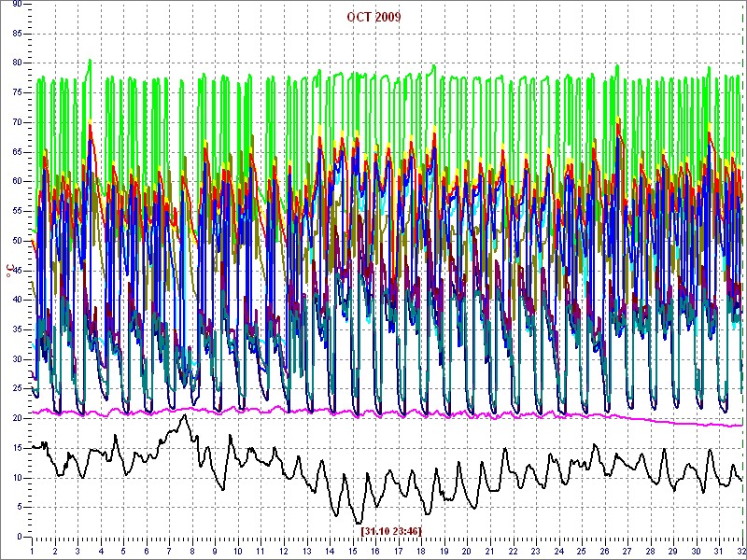
Task: Click day 23 on the horizontal date axis
Action: [535, 551]
